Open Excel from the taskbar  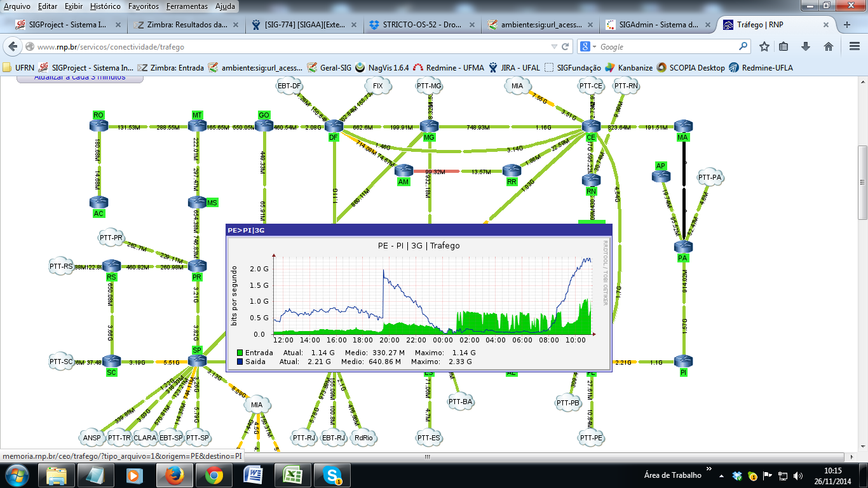pos(292,475)
